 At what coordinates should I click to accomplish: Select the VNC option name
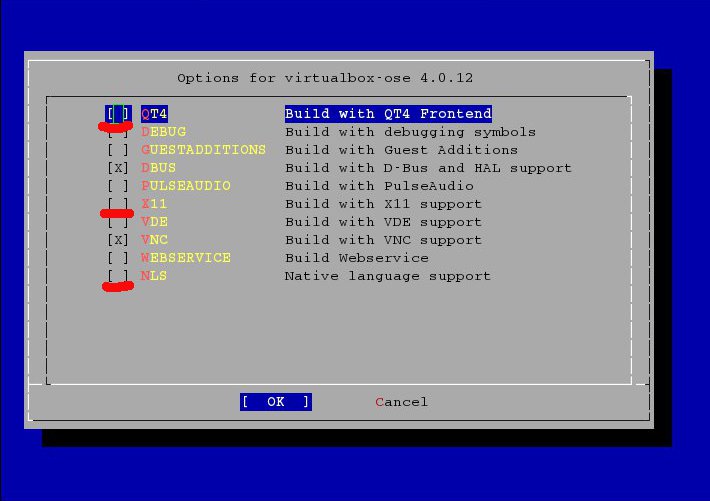pos(154,240)
